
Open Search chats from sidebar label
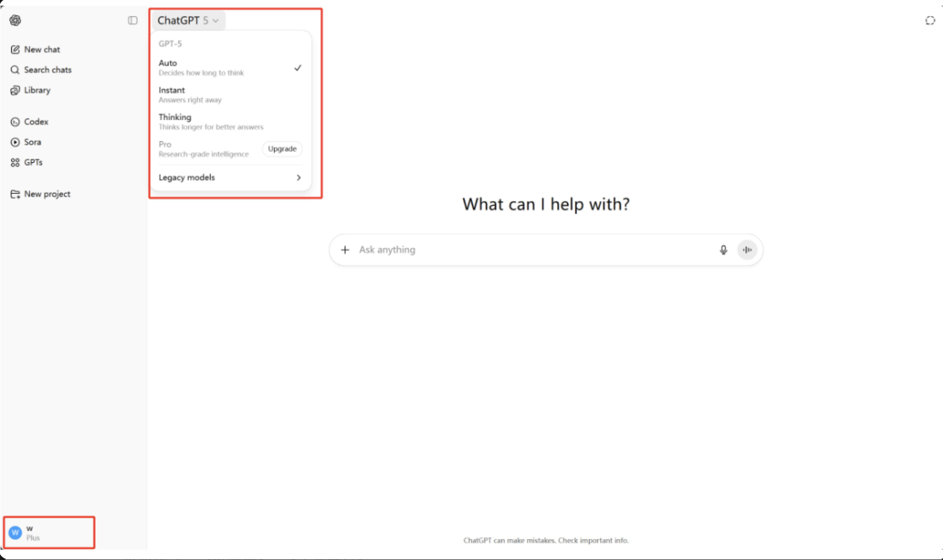click(48, 70)
